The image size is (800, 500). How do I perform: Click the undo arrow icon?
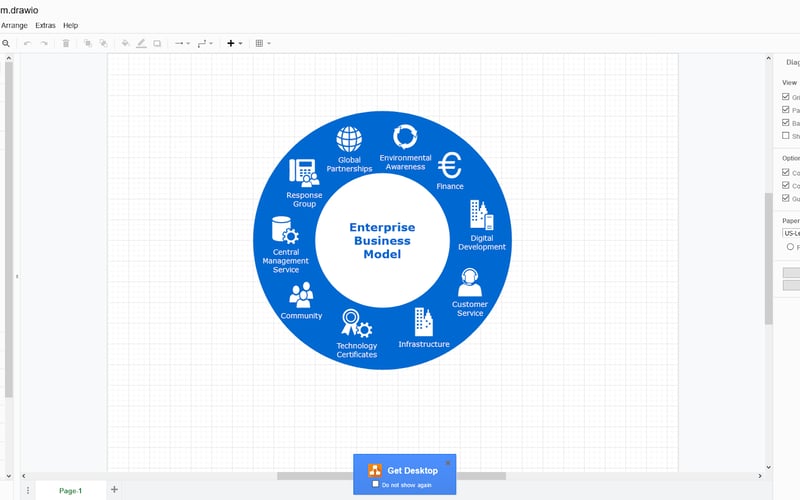(28, 44)
